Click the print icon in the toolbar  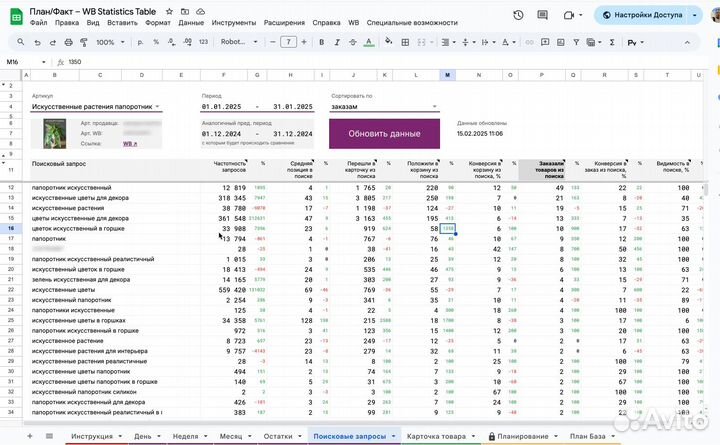pos(66,42)
